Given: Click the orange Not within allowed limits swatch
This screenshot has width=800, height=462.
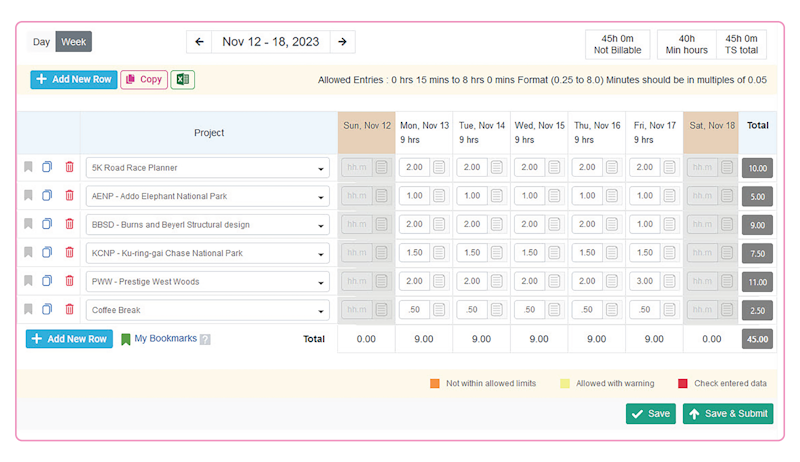Looking at the screenshot, I should tap(435, 383).
